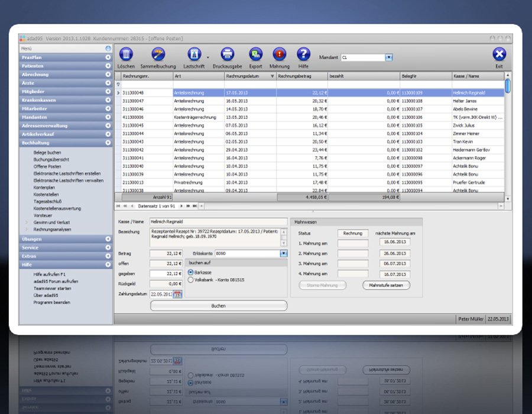This screenshot has width=532, height=414.
Task: Click the Export toolbar icon
Action: click(255, 55)
